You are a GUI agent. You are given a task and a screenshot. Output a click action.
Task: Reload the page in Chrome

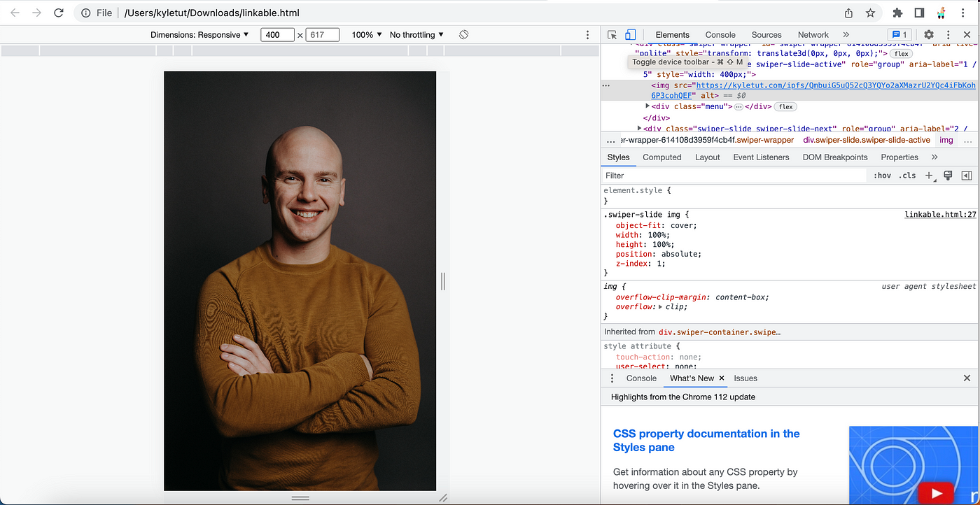click(x=59, y=13)
